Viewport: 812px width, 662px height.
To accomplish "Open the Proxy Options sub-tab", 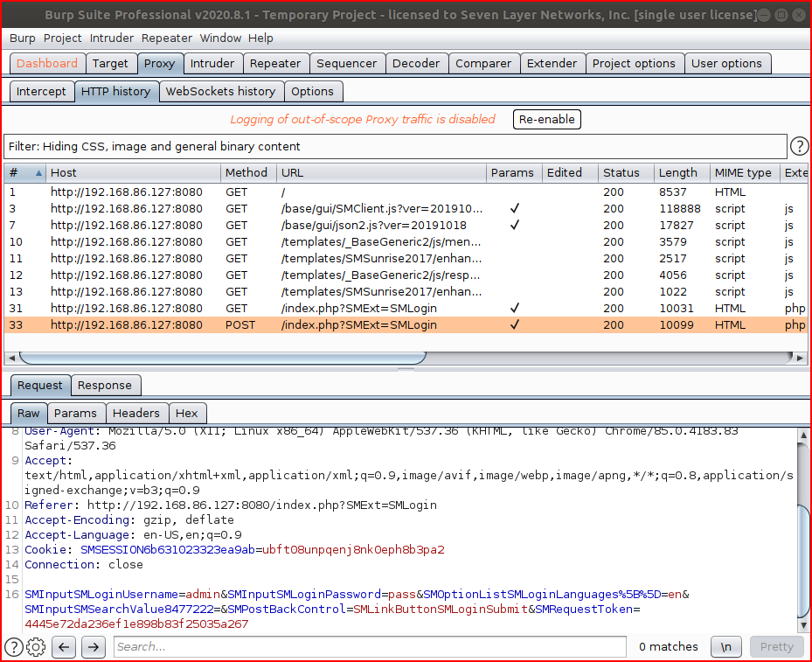I will pyautogui.click(x=312, y=92).
